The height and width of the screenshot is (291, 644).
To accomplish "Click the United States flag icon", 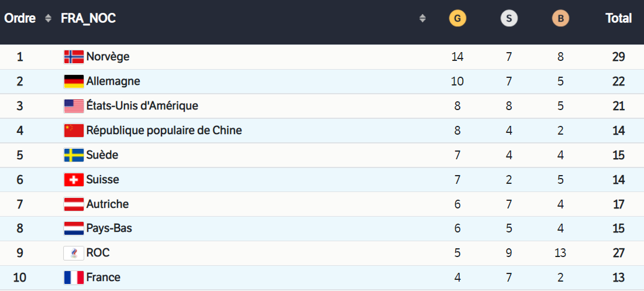I will click(x=74, y=106).
